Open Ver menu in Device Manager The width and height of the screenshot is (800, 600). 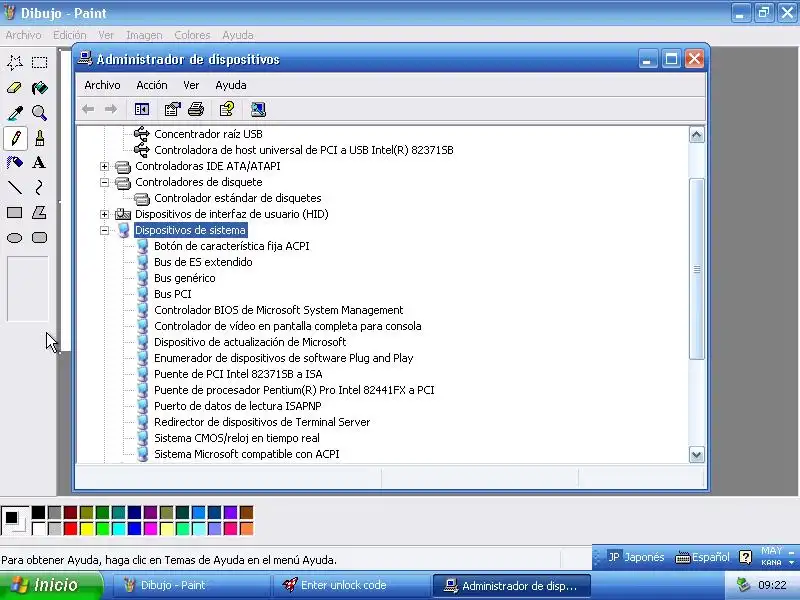tap(191, 85)
